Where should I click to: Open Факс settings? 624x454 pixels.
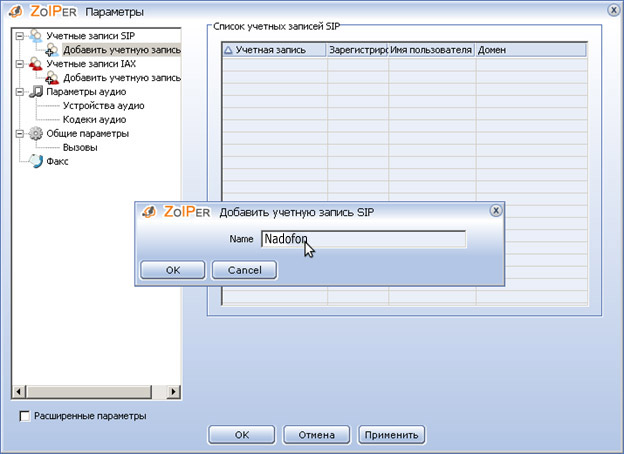pos(57,162)
